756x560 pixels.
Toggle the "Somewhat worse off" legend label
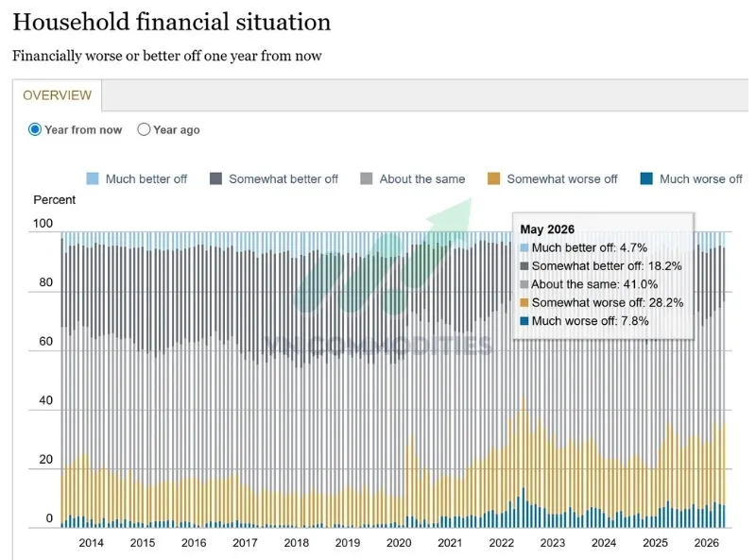pos(562,179)
